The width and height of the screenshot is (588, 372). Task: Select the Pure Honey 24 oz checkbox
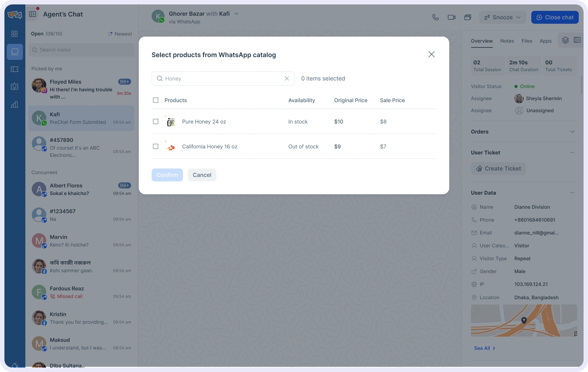156,121
